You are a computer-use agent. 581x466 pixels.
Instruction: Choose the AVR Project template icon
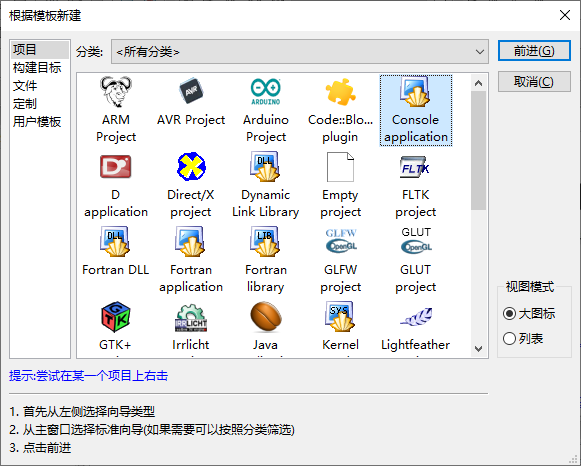[191, 91]
